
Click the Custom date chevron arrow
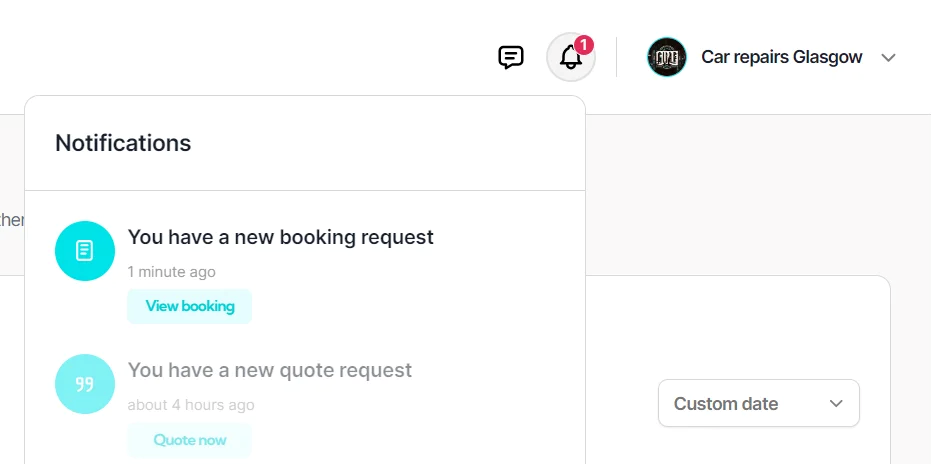point(836,404)
